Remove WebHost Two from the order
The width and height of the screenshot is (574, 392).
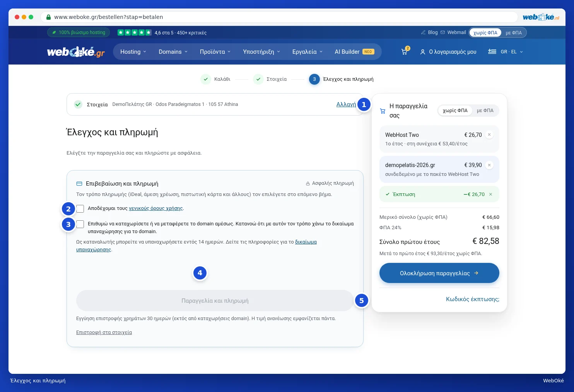click(489, 135)
